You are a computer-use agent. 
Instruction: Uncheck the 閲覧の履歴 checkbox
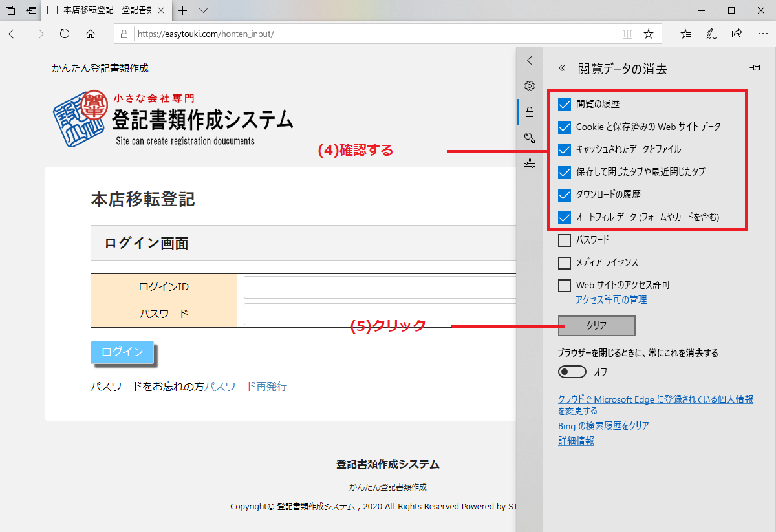[x=565, y=104]
